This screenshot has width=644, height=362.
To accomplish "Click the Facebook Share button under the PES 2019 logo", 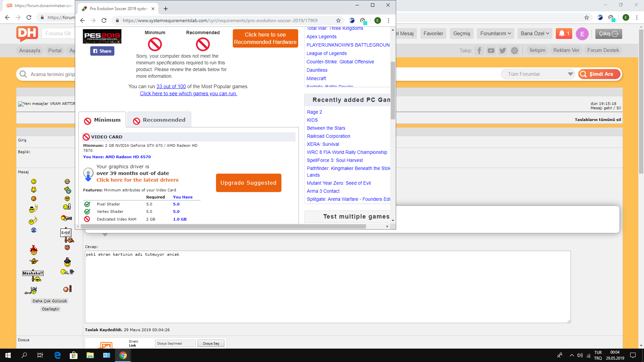I will click(102, 51).
